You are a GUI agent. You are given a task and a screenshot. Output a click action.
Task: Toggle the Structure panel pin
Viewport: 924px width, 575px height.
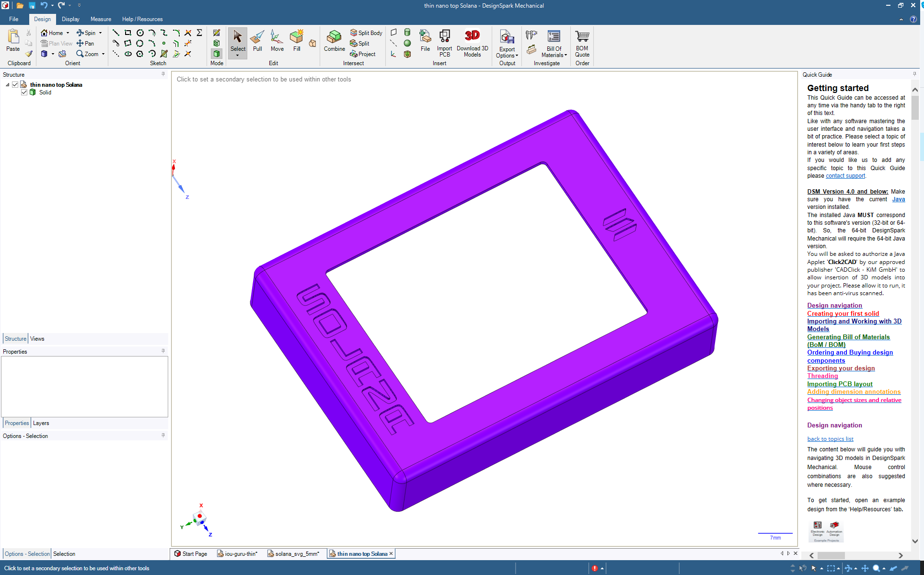point(163,74)
